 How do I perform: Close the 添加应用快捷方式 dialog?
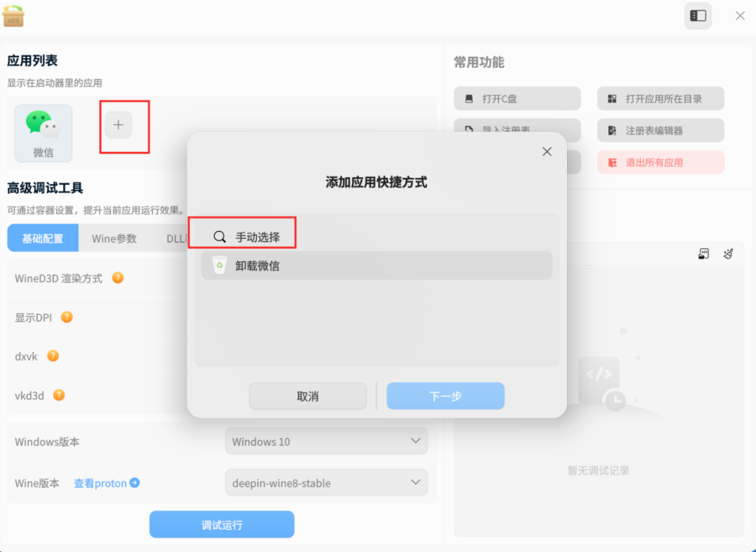point(547,152)
